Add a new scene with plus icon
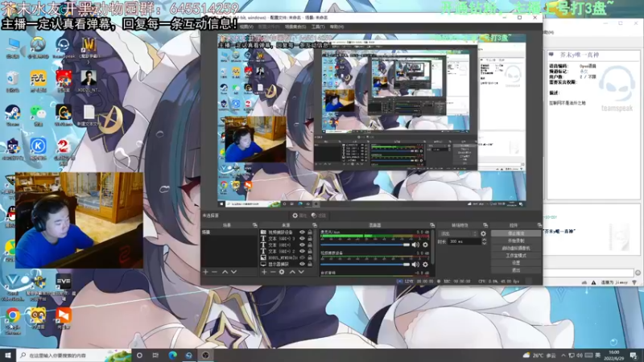Image resolution: width=644 pixels, height=362 pixels. pos(205,272)
